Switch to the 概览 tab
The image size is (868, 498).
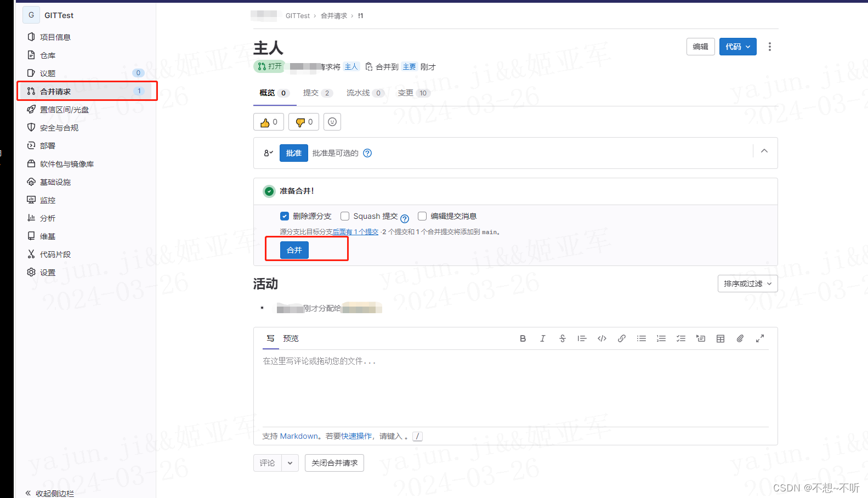[274, 93]
